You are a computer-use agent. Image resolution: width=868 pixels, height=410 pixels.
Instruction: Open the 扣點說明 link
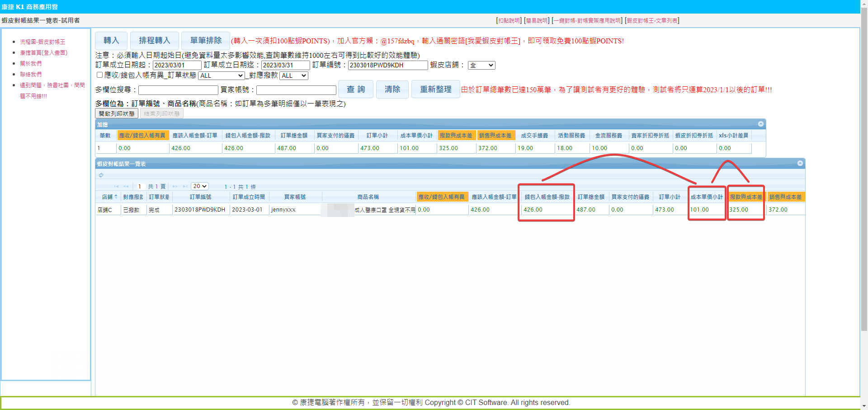tap(509, 20)
